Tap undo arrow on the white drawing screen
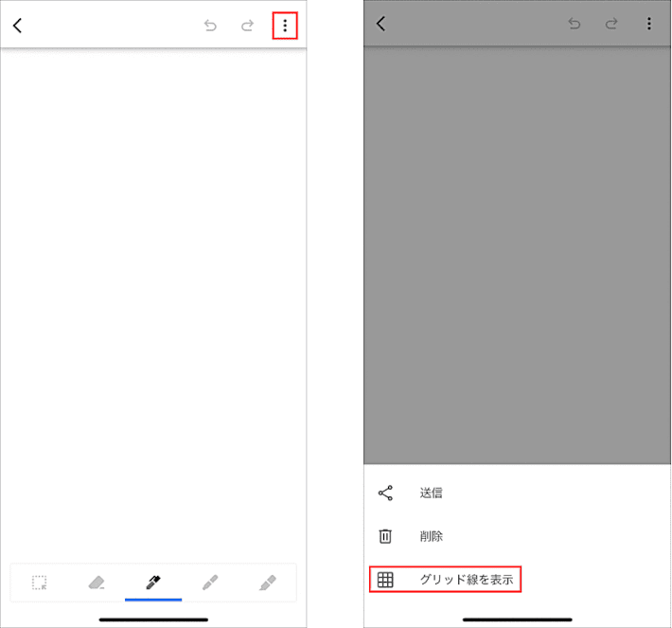Viewport: 672px width, 628px height. (x=210, y=26)
